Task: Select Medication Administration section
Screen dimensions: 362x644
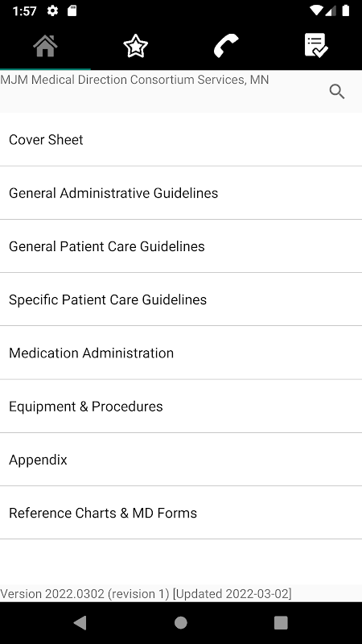Action: click(x=181, y=353)
